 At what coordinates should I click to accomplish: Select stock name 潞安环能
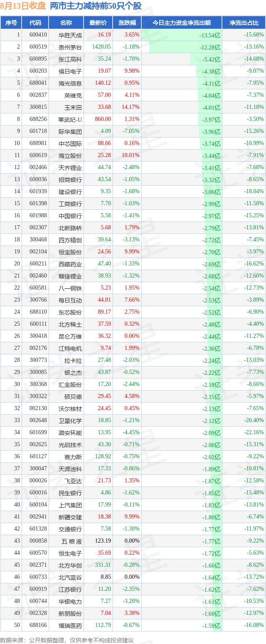(x=70, y=433)
